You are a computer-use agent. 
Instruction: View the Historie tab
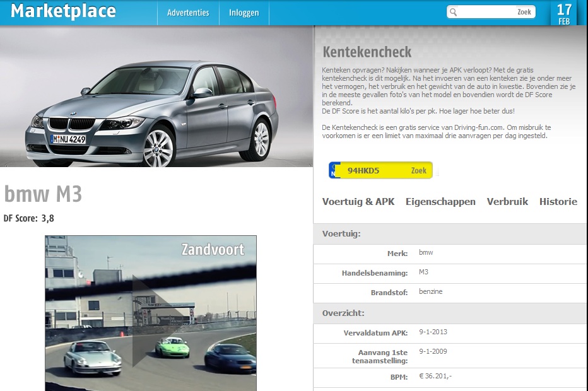(x=558, y=202)
